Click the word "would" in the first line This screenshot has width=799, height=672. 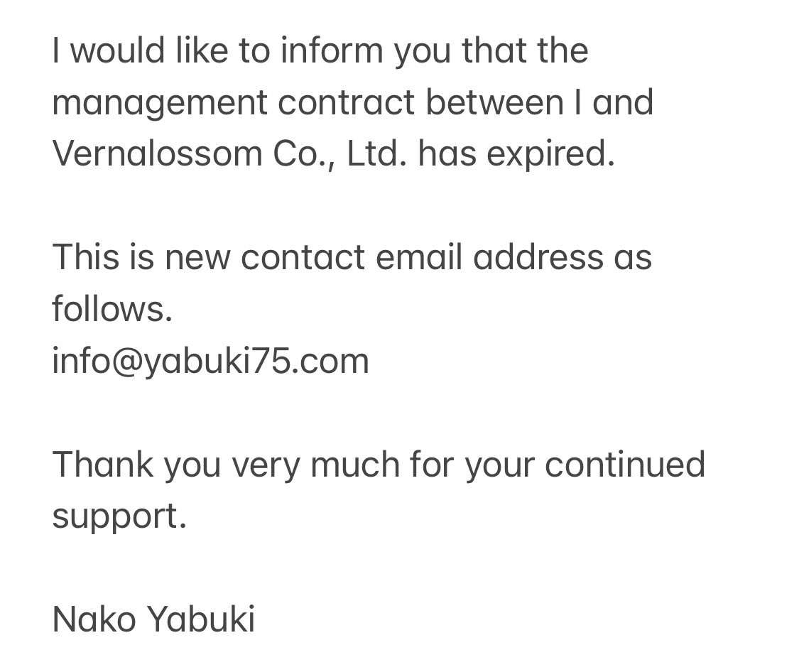[x=118, y=50]
